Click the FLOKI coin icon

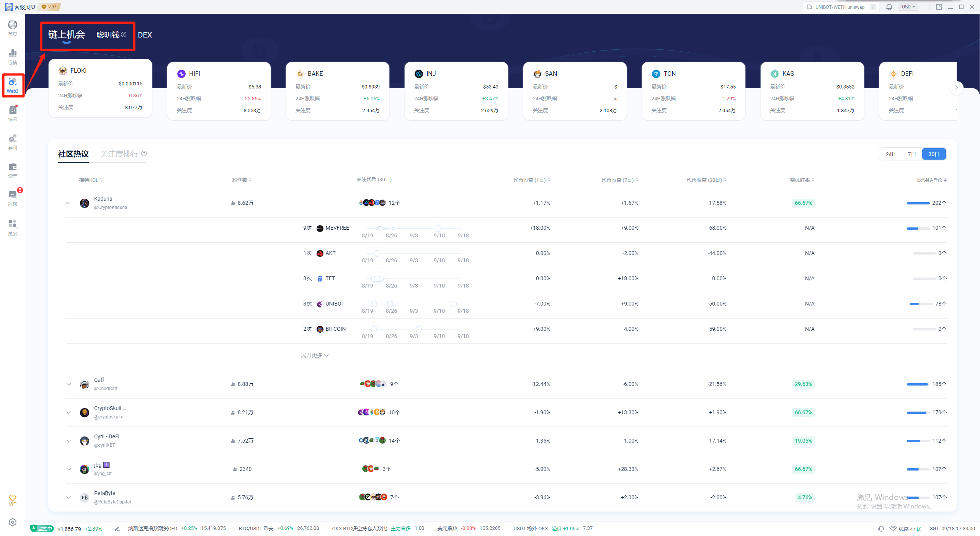(x=63, y=70)
